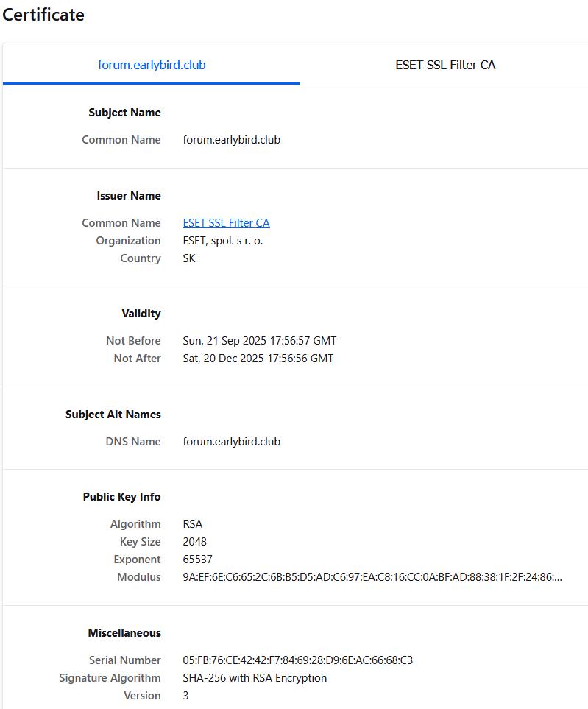Click the Organization value ESET, spol. s r. o.
Viewport: 588px width, 709px height.
pos(222,241)
